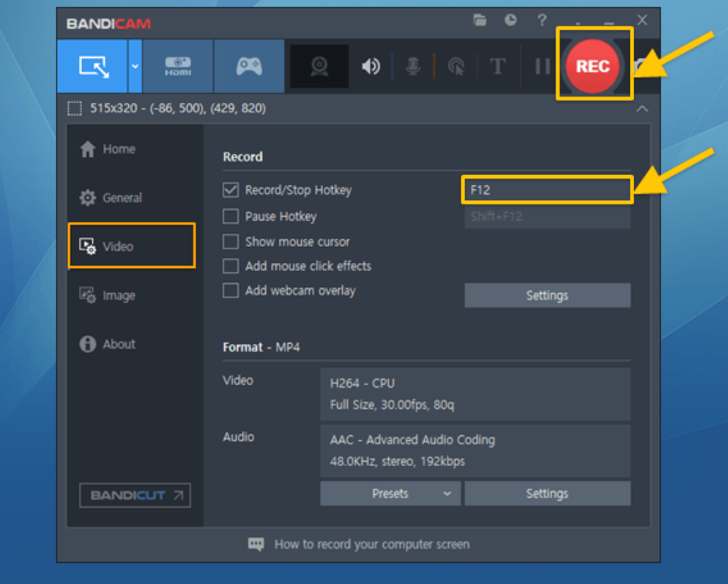Minimize the Bandicam window
This screenshot has height=584, width=728.
click(x=609, y=22)
